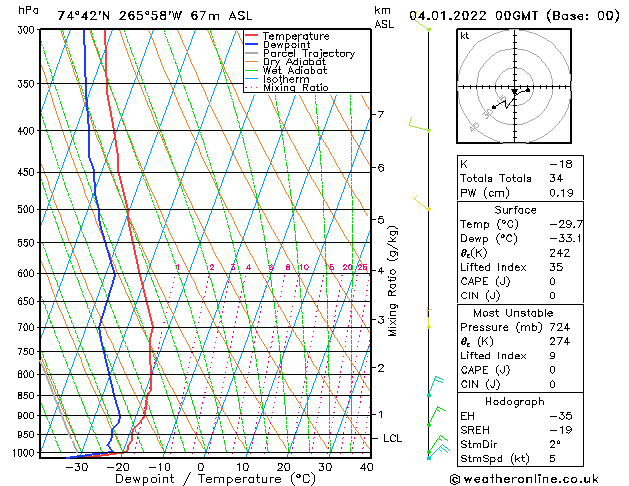This screenshot has height=486, width=629.
Task: Click the 4 km altitude tick label
Action: coord(381,271)
